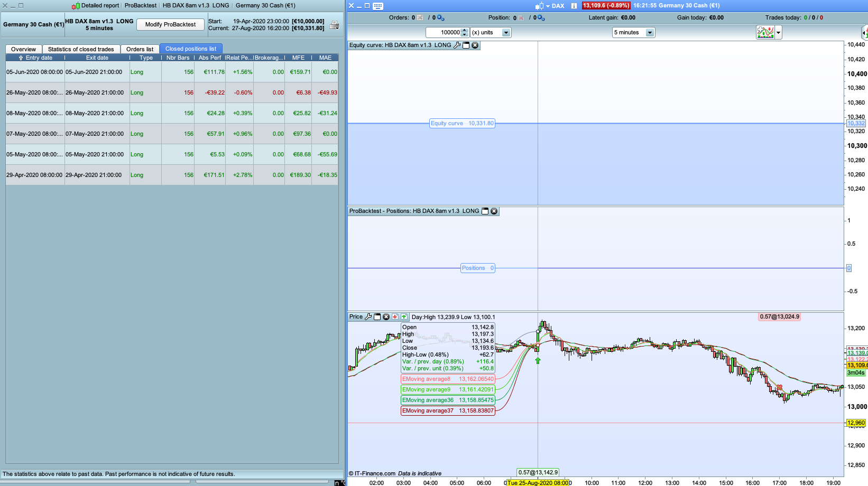The image size is (868, 486).
Task: Select the 26-May-2020 losing trade row
Action: coord(172,92)
